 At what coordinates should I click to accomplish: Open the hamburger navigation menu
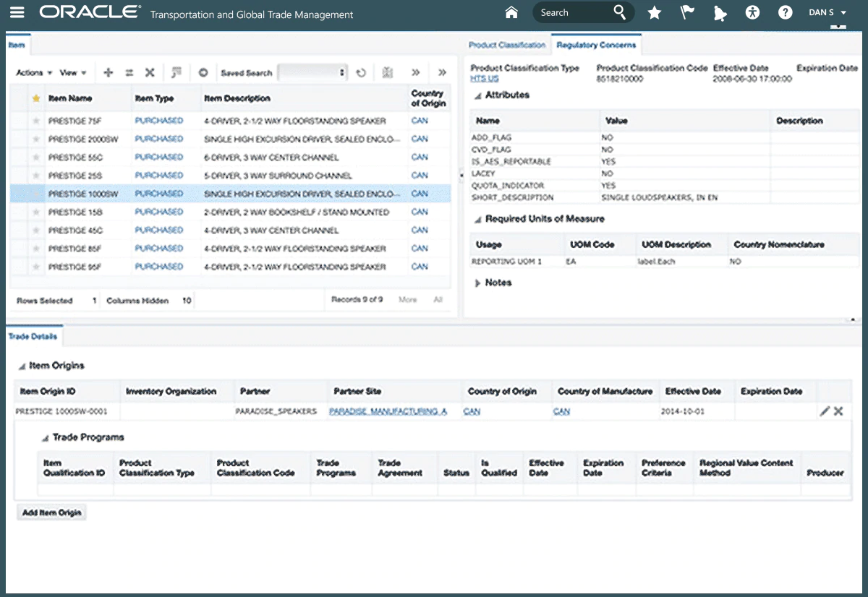tap(17, 13)
